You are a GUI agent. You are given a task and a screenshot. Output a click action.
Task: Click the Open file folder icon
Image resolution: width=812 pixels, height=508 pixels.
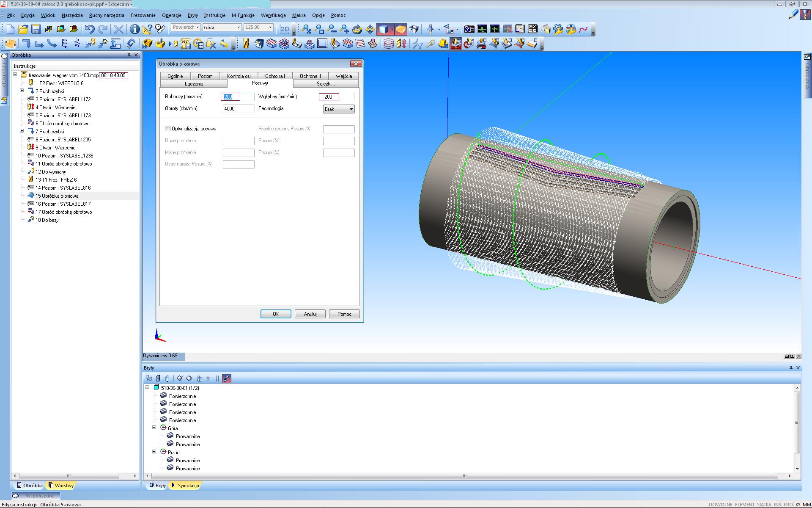(23, 29)
